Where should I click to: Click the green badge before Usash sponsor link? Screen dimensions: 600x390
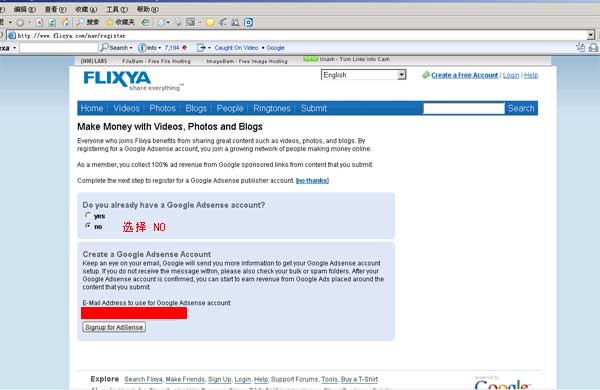pyautogui.click(x=310, y=59)
